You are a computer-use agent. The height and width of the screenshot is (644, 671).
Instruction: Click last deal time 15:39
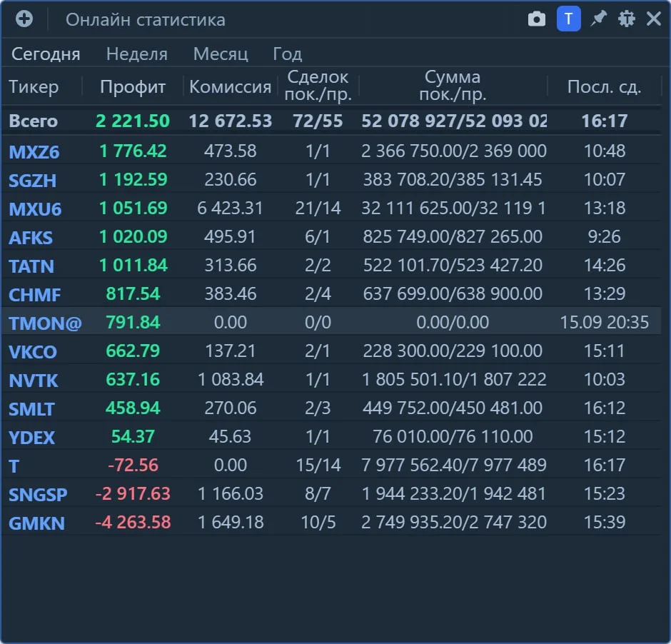coord(604,522)
